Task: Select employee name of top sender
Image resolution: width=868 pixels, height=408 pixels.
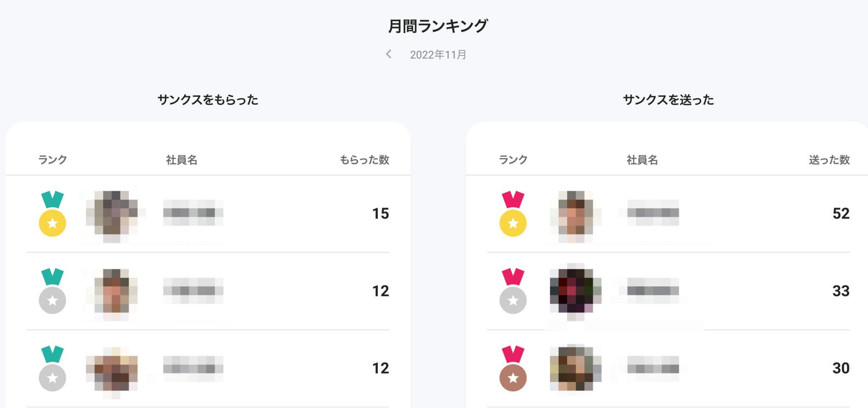Action: tap(653, 212)
